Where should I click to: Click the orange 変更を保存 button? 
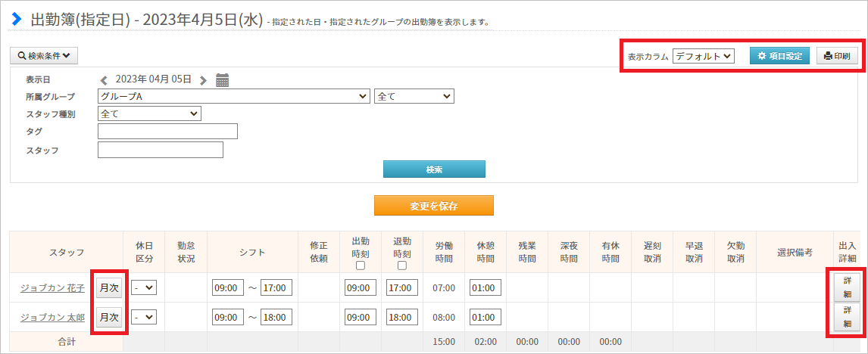click(x=433, y=205)
